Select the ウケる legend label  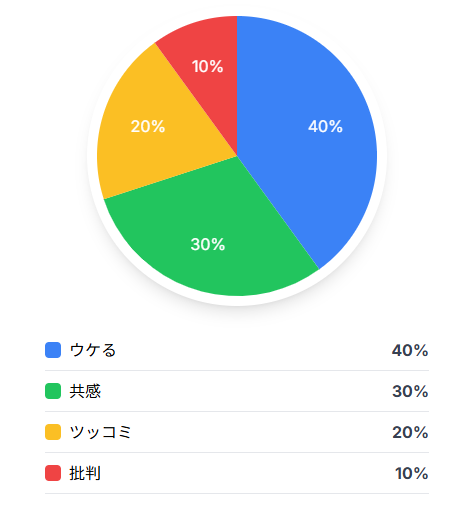coord(93,350)
